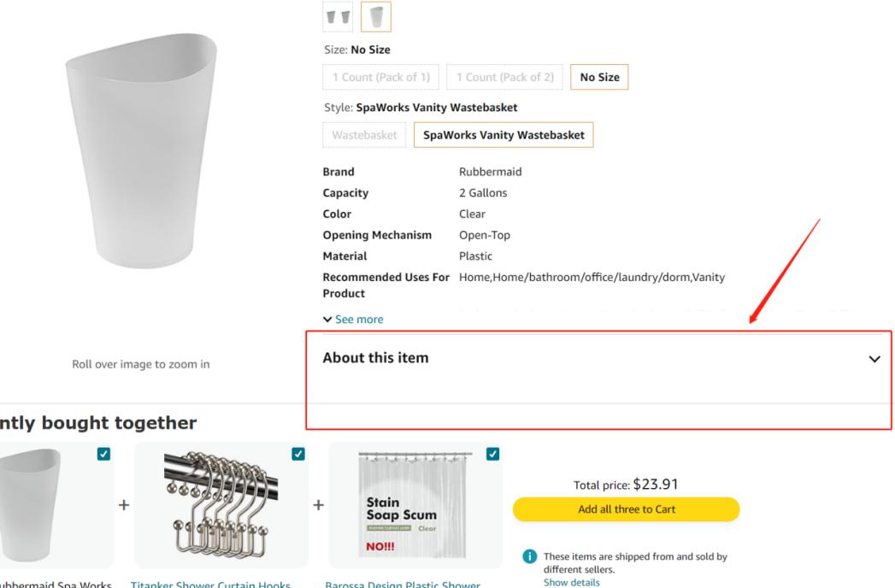
Task: Choose the 1 Count (Pack of 1) size
Action: (381, 78)
